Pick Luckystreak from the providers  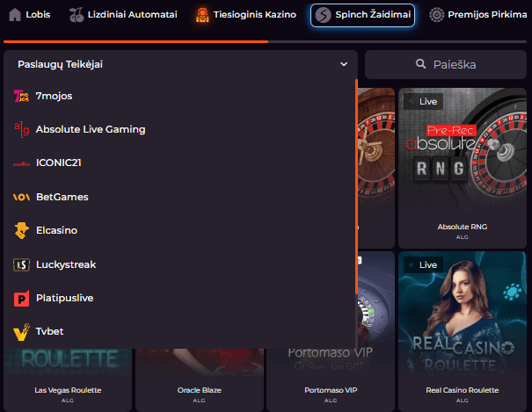(x=179, y=264)
